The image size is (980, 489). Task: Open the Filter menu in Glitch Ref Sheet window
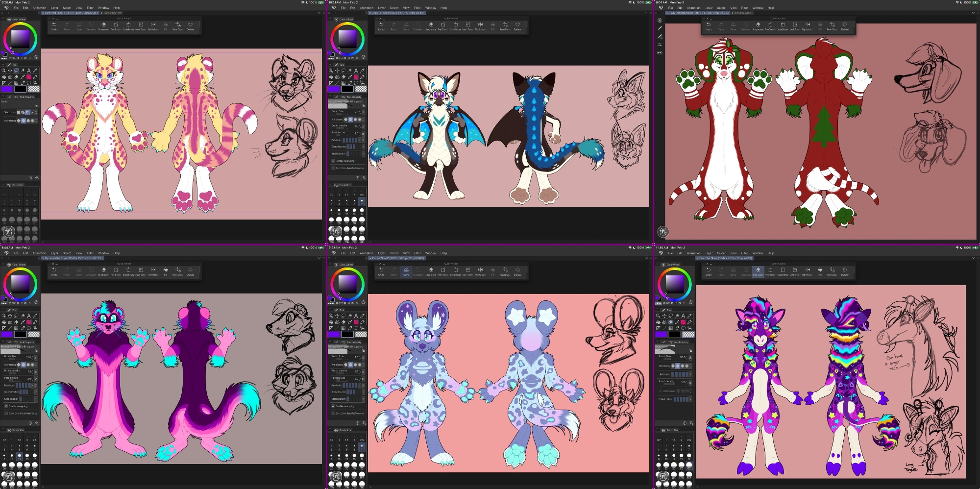(x=90, y=8)
